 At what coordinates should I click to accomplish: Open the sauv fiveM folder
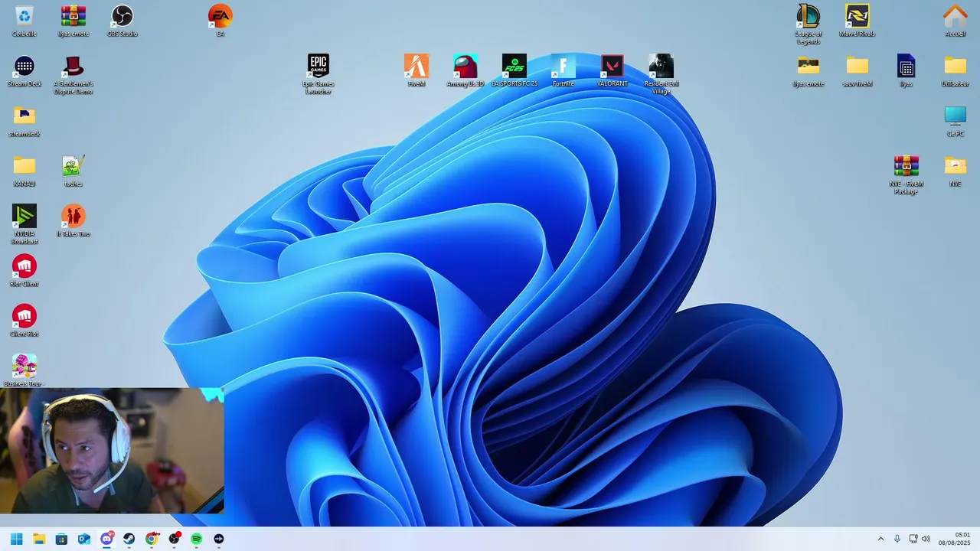pos(857,66)
